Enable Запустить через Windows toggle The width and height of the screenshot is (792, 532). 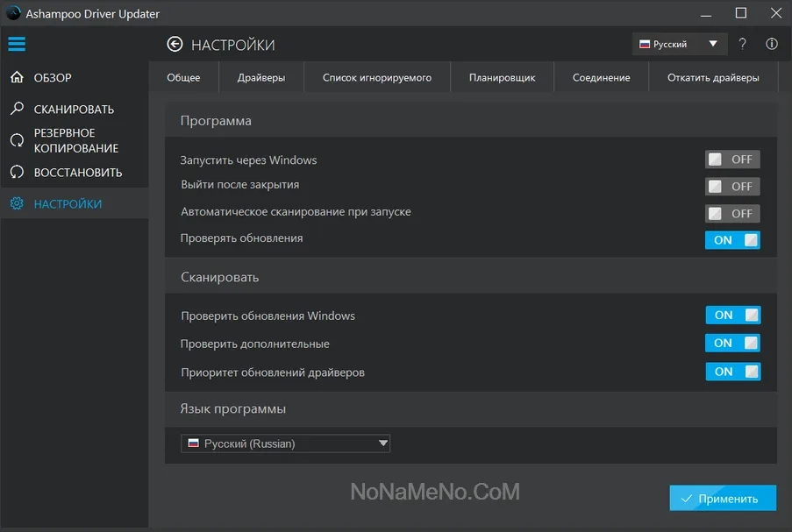tap(732, 160)
